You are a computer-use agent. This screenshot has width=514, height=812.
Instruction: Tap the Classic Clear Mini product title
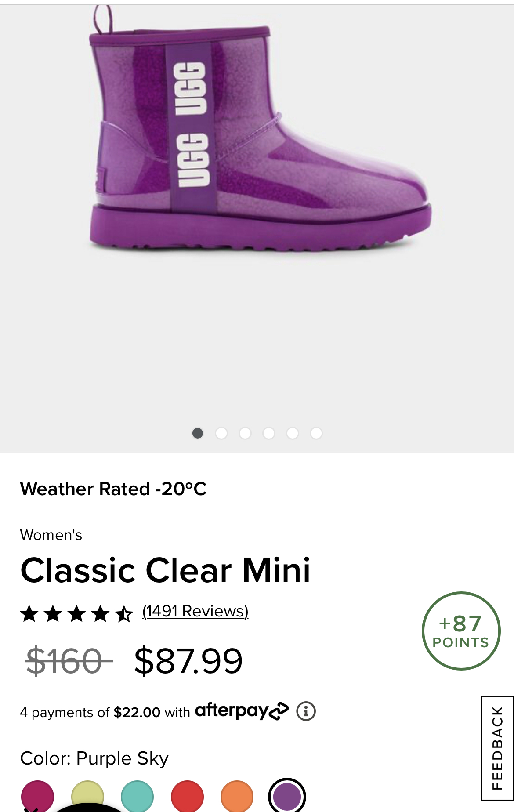[x=166, y=570]
